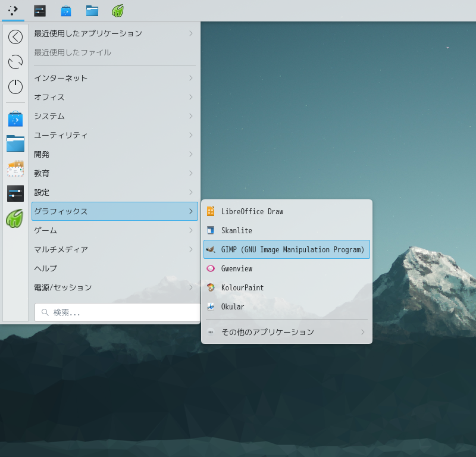Open Discover from the menu favorites sidebar
The height and width of the screenshot is (457, 476).
point(15,119)
